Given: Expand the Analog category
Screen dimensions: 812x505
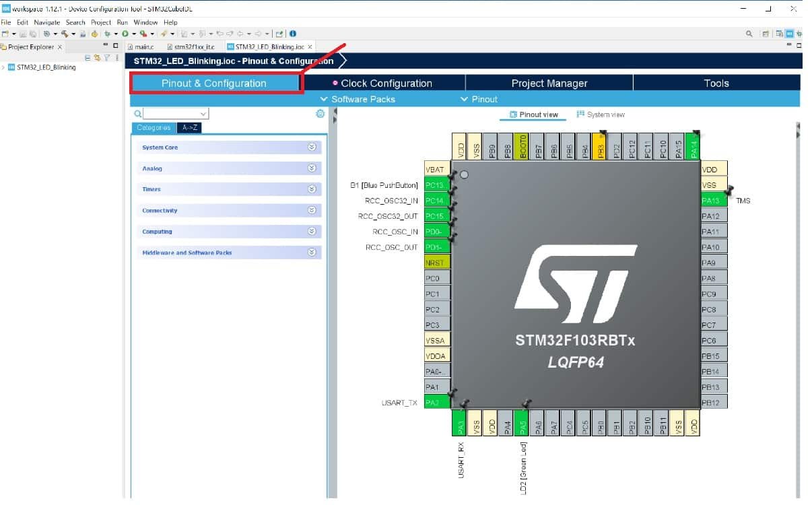Looking at the screenshot, I should (229, 168).
